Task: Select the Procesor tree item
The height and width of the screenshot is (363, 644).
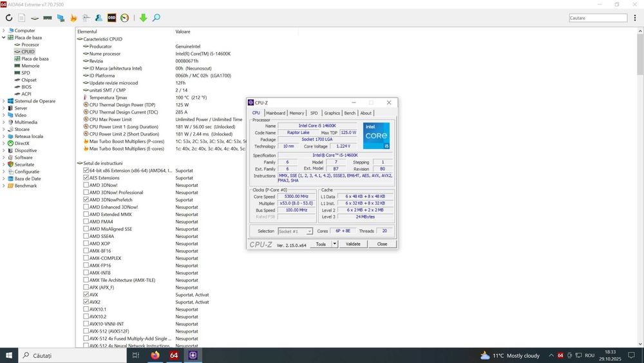Action: click(30, 44)
